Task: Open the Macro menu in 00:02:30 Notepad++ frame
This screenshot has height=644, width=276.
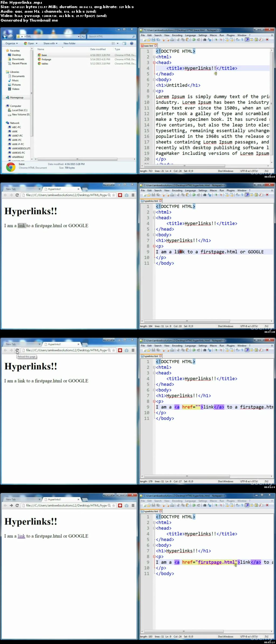Action: [213, 346]
